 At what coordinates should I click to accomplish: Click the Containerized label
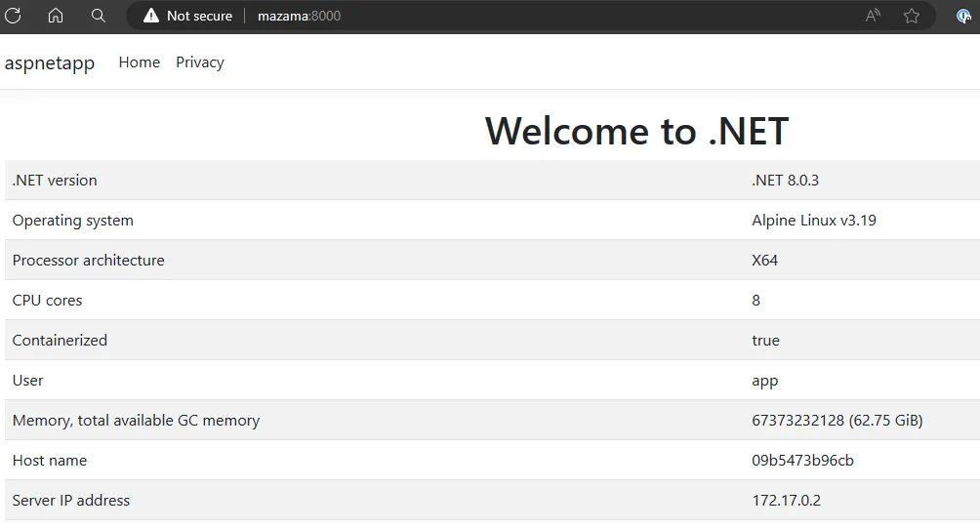pyautogui.click(x=60, y=341)
